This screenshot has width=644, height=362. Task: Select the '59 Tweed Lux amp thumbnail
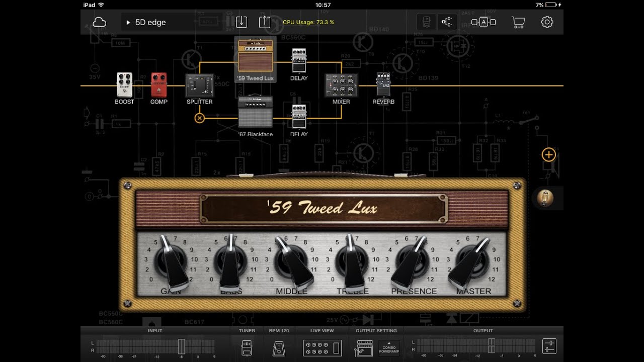pyautogui.click(x=256, y=55)
